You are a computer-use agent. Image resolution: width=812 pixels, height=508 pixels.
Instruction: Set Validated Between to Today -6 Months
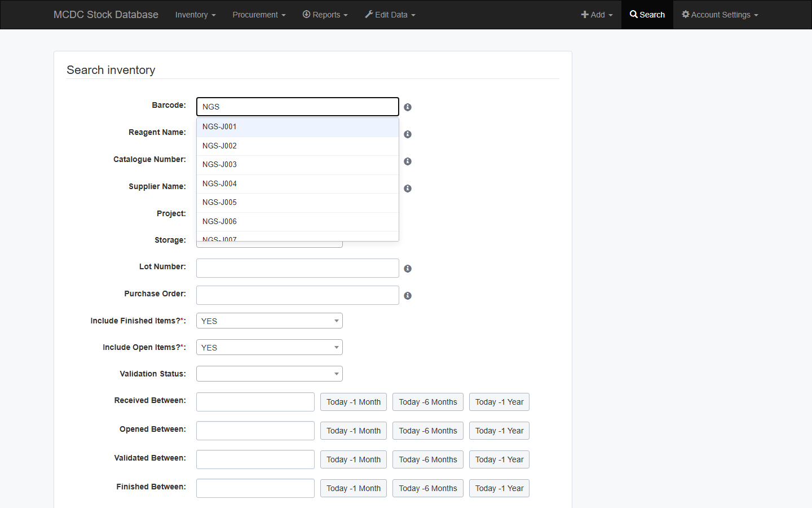(x=428, y=459)
